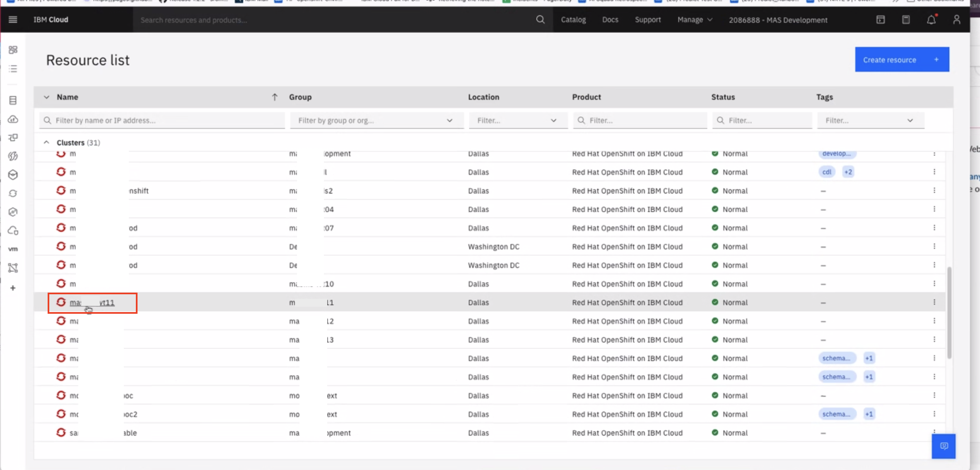This screenshot has height=470, width=980.
Task: Click the Tags column header
Action: click(x=824, y=97)
